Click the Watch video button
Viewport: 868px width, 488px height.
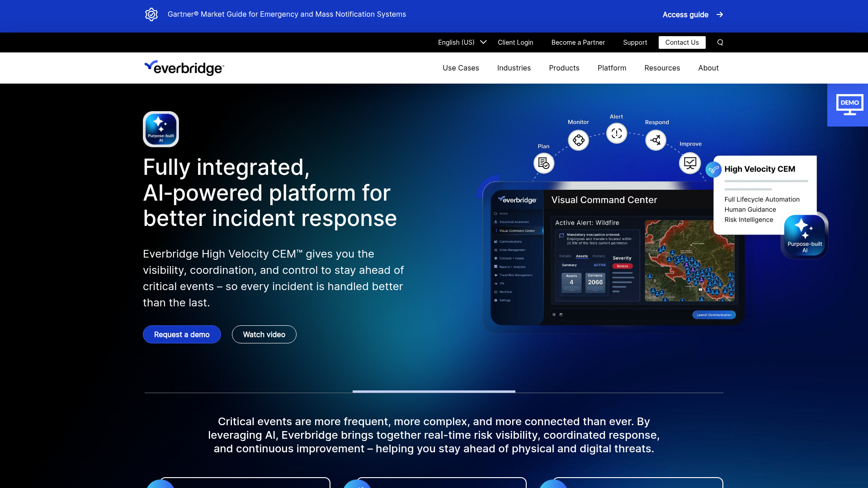click(264, 334)
